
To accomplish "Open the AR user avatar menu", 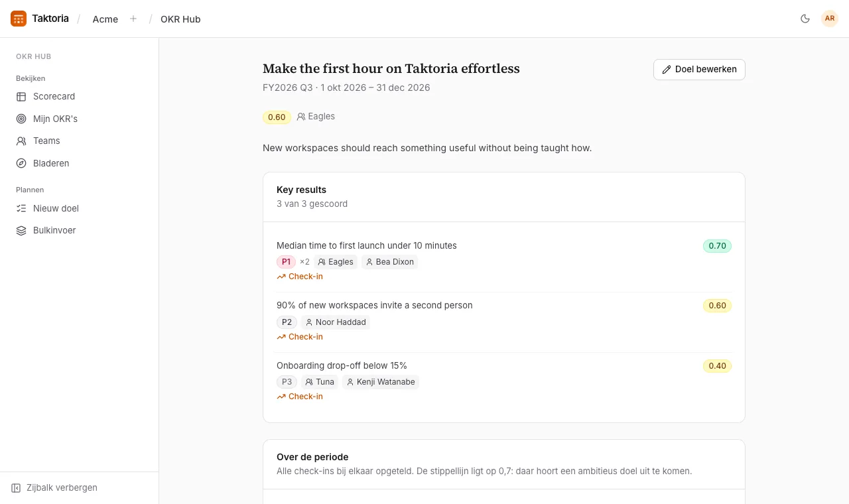I will [x=830, y=19].
